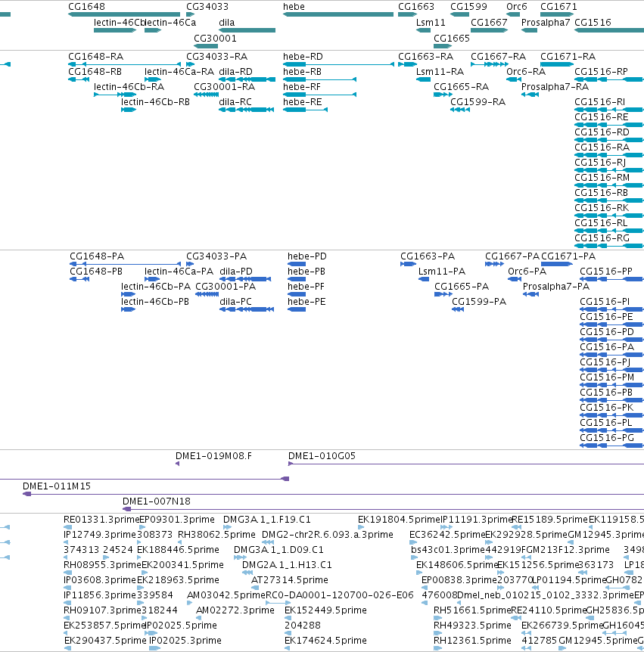Select the CG1665 gene label

tap(452, 39)
